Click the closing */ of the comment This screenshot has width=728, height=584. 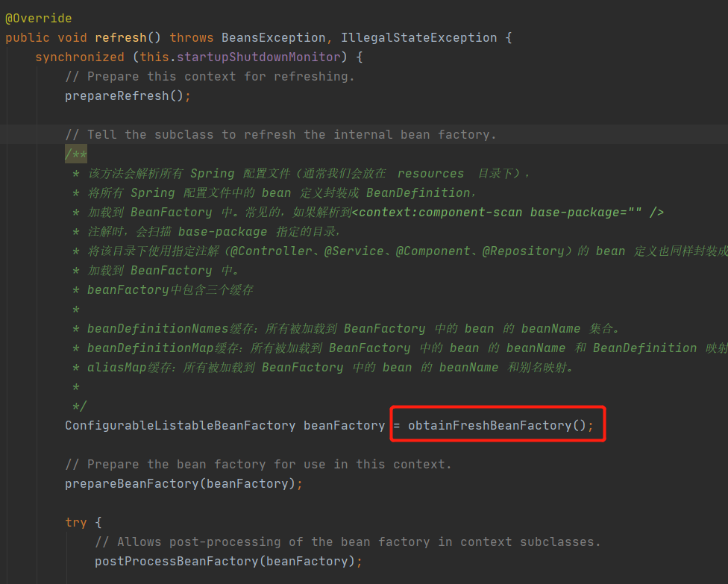pyautogui.click(x=79, y=406)
